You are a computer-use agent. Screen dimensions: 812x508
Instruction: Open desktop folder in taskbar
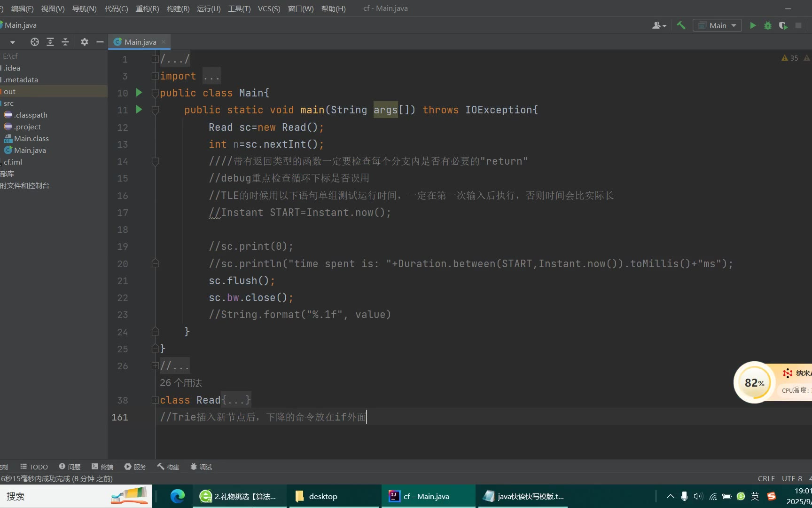coord(335,496)
